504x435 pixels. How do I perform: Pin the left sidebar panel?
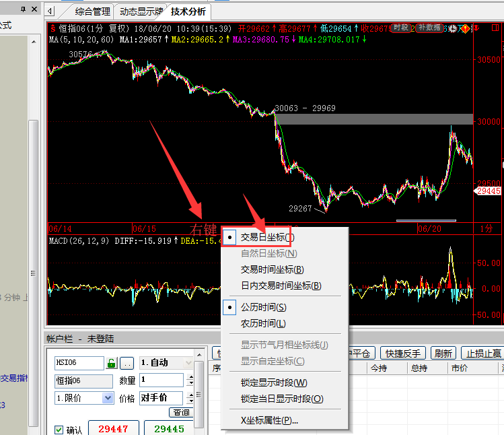(x=23, y=9)
